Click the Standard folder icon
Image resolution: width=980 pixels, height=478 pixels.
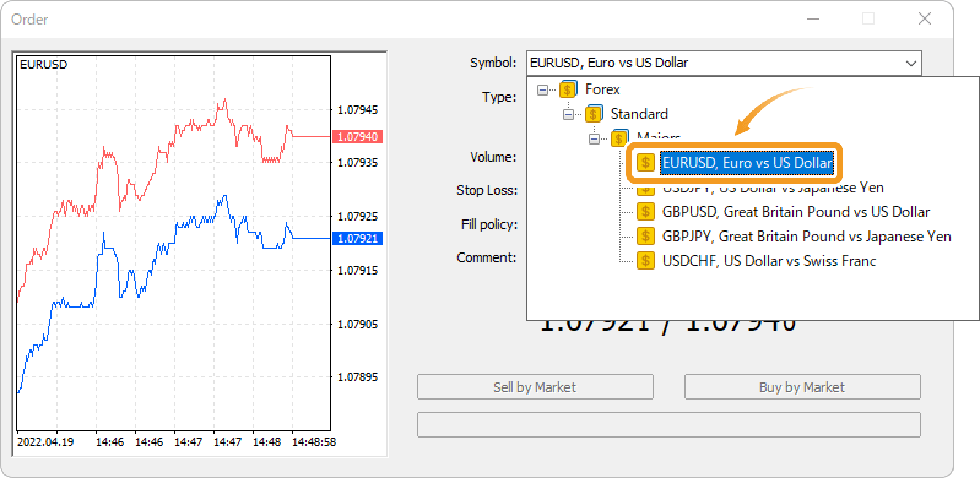594,114
